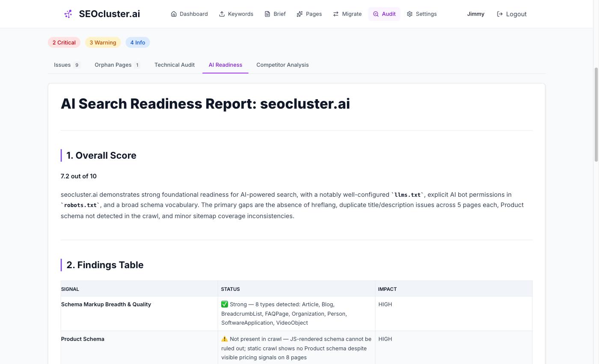
Task: Click the Logout arrow icon
Action: 500,14
